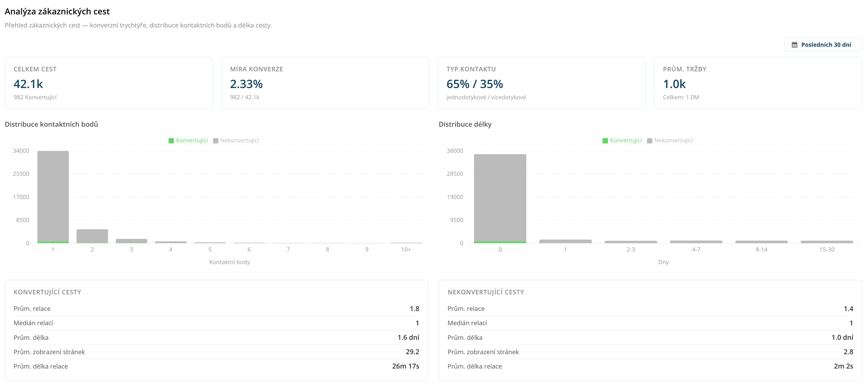
Task: Click green Konvertující swatch in Distribuce délky legend
Action: (605, 140)
